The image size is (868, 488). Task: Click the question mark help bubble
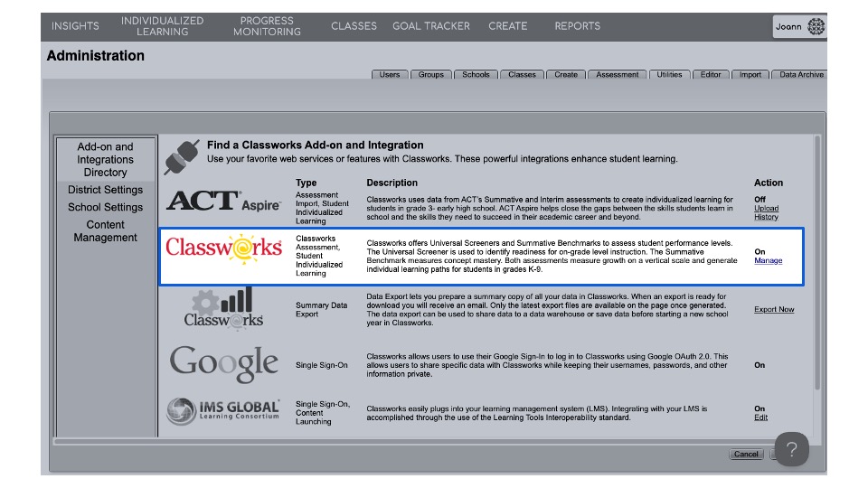click(792, 449)
